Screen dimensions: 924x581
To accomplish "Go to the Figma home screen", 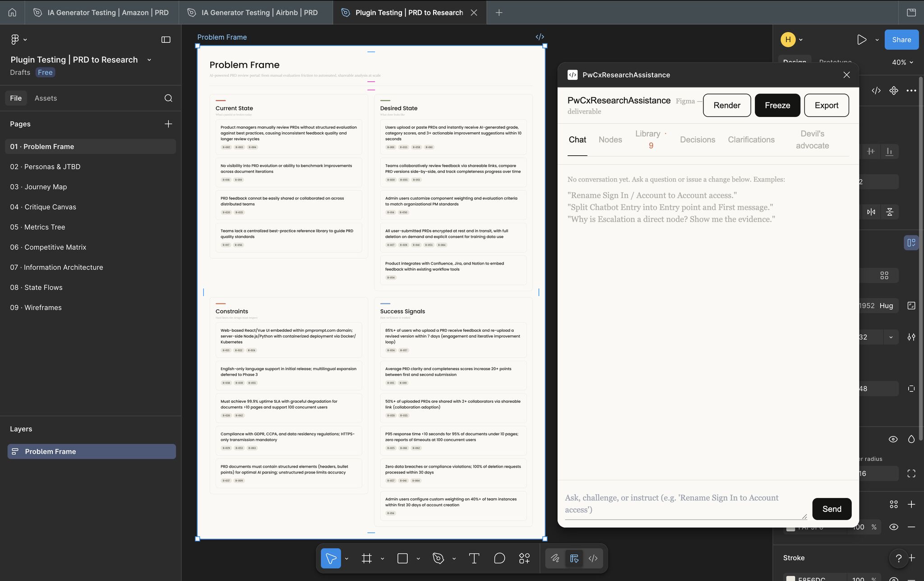I will (x=12, y=13).
